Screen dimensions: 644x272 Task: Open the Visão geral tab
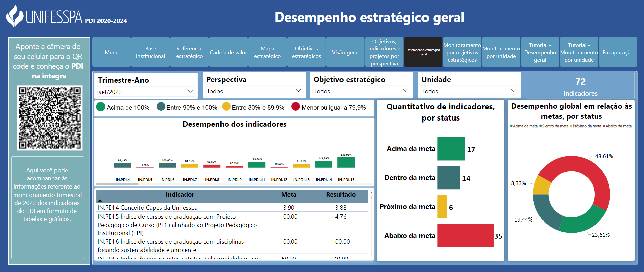(346, 52)
